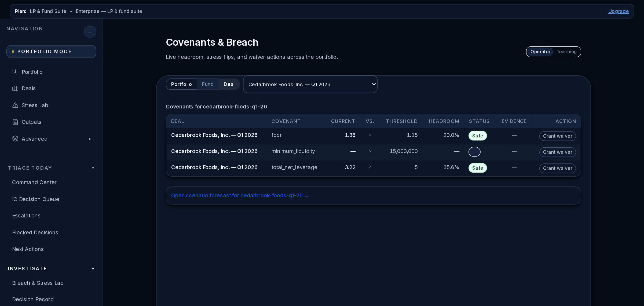Open Next Actions
This screenshot has width=644, height=306.
(28, 249)
